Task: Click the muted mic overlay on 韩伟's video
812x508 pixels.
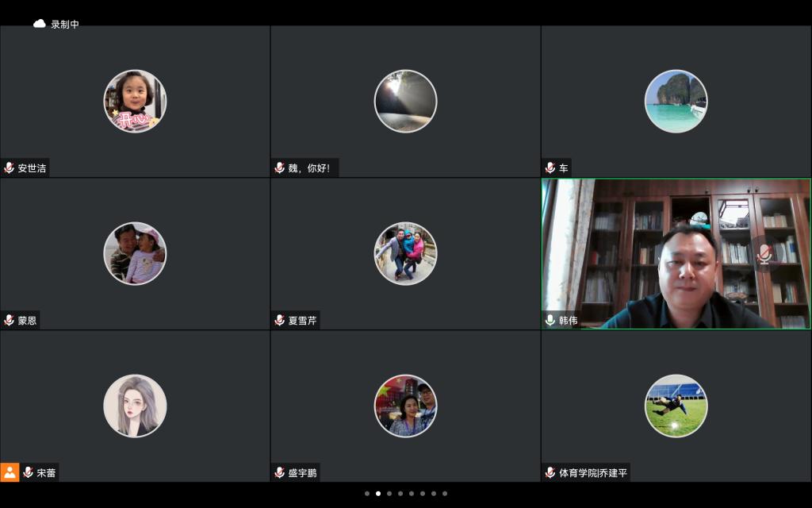Action: click(x=764, y=253)
